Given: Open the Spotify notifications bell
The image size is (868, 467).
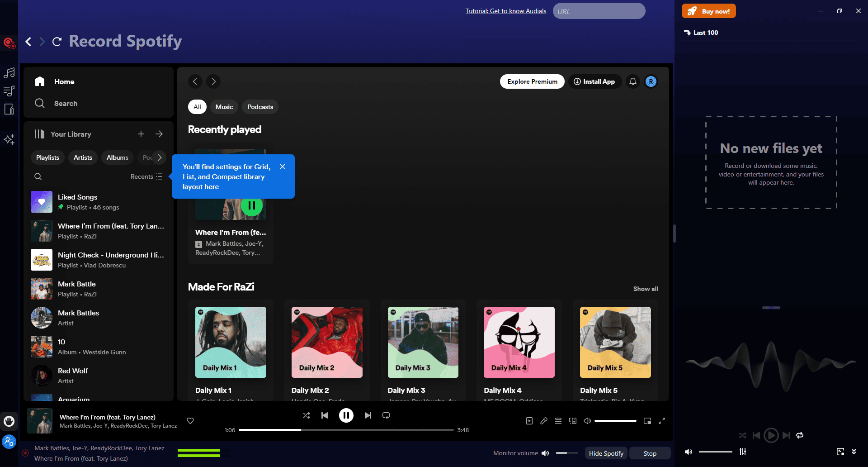Looking at the screenshot, I should tap(633, 81).
